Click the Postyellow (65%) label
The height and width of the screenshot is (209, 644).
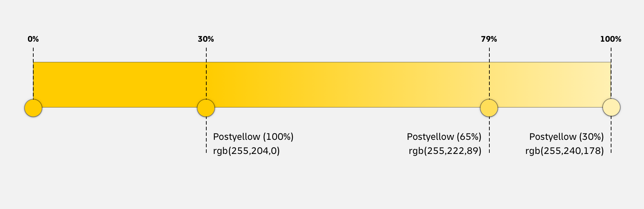[444, 137]
